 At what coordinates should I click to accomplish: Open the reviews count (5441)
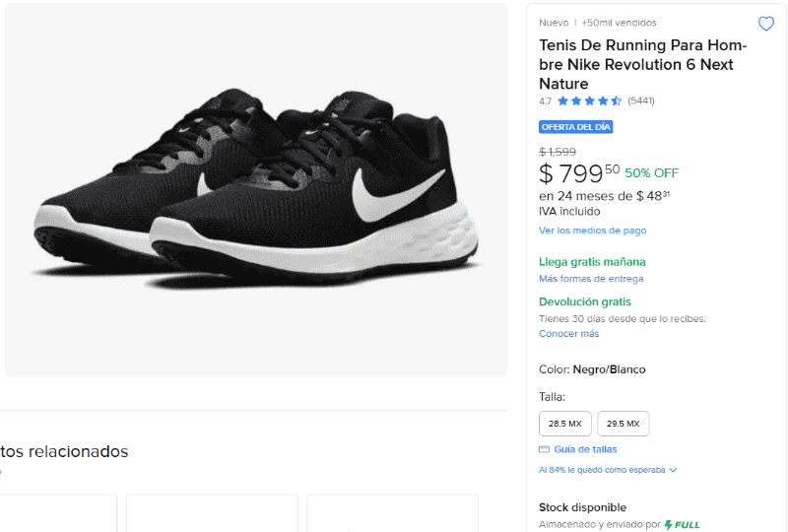click(641, 100)
